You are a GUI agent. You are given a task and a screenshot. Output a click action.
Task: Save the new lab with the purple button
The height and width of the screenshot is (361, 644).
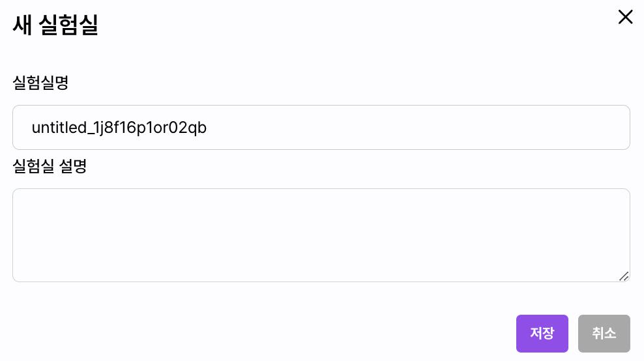(x=542, y=334)
